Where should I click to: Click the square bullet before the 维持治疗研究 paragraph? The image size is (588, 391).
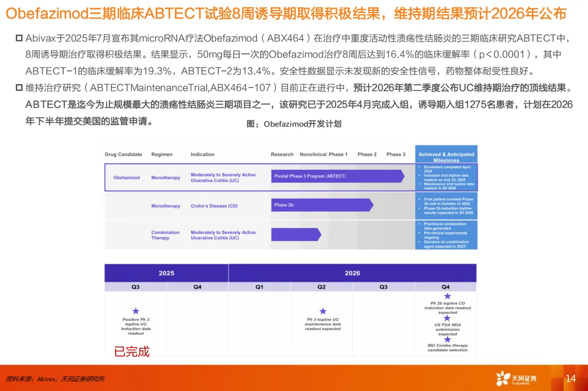19,87
